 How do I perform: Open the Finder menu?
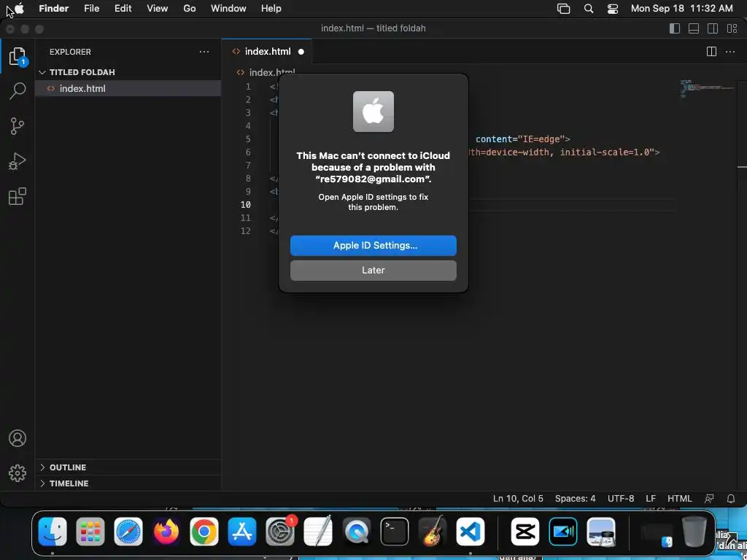click(x=53, y=9)
